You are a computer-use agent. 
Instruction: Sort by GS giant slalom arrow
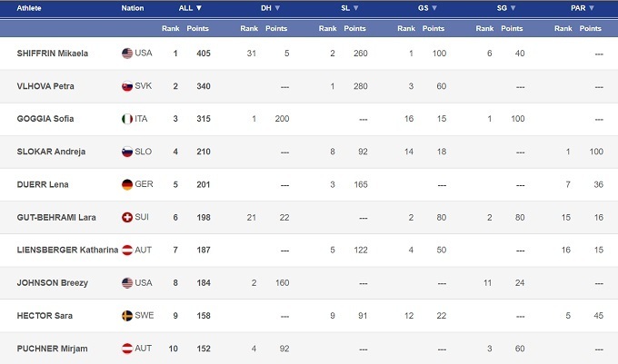pos(434,8)
